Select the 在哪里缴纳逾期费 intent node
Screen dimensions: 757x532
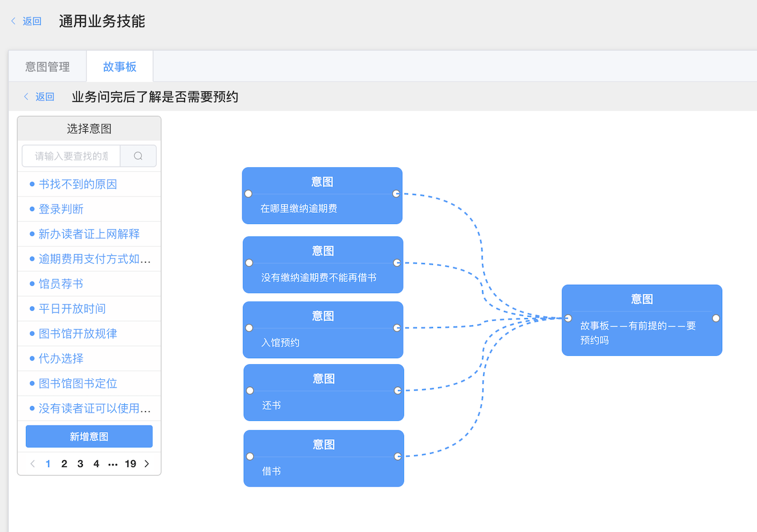[322, 196]
